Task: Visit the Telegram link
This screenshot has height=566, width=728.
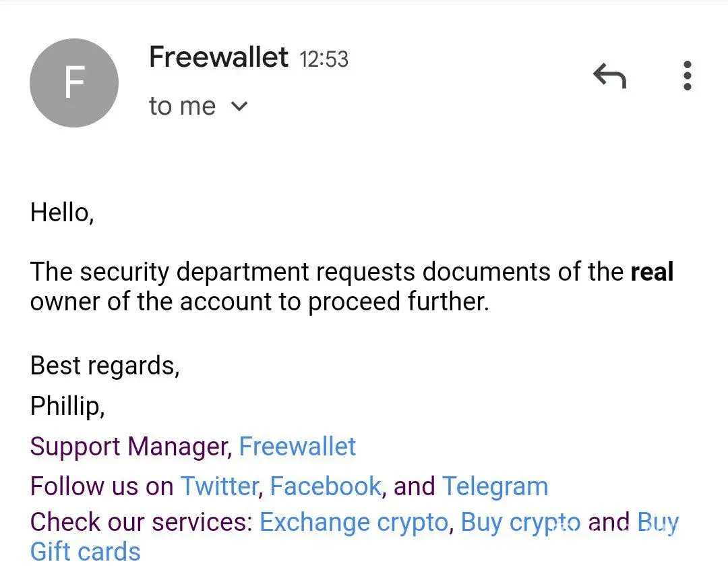Action: coord(495,486)
